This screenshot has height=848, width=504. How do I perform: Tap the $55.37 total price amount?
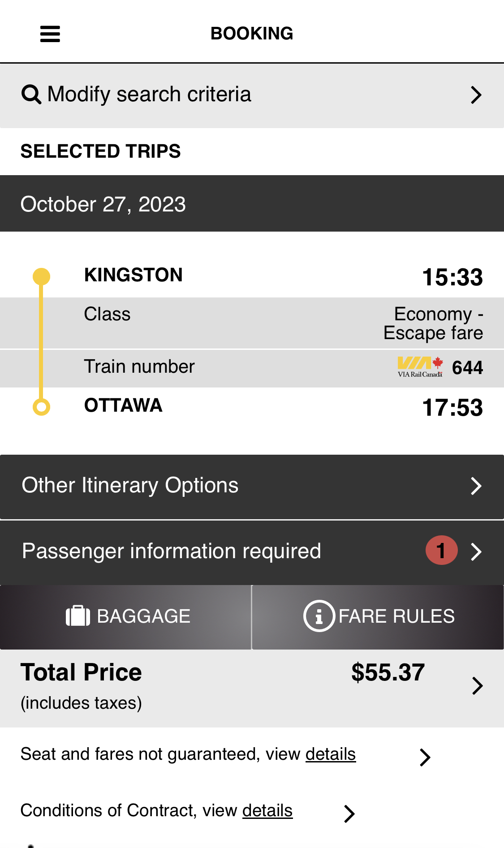(388, 672)
